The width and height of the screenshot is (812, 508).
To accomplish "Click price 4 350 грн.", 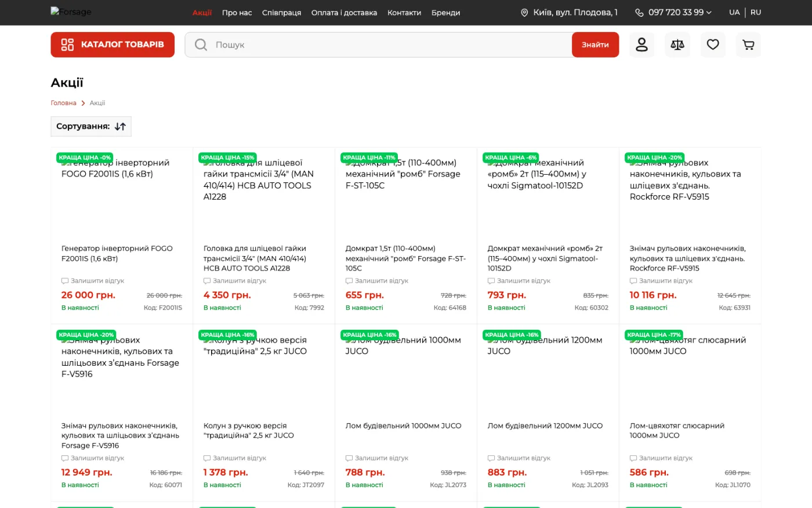I will [x=227, y=295].
